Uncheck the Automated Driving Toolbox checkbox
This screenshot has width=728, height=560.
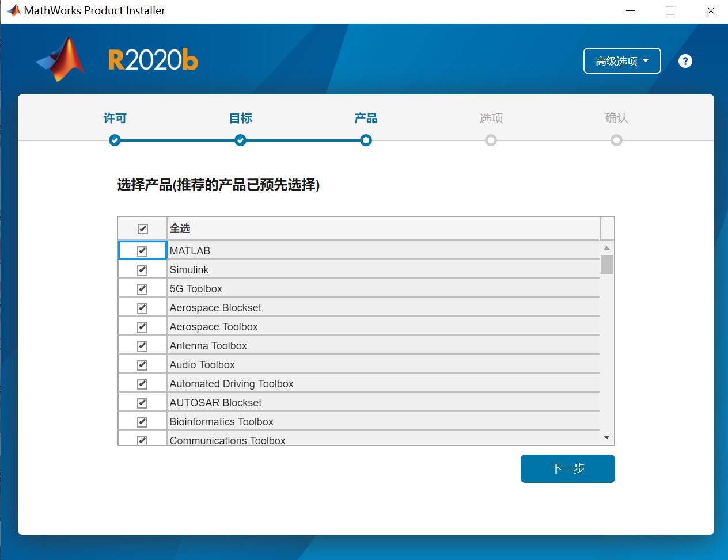pos(142,384)
